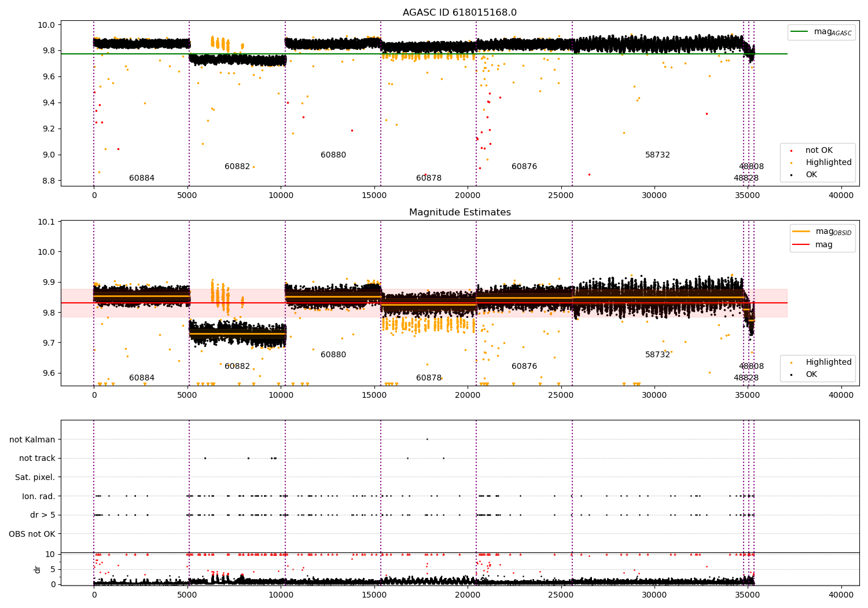Click the 'dr' y-axis label
The height and width of the screenshot is (608, 868).
click(x=38, y=569)
